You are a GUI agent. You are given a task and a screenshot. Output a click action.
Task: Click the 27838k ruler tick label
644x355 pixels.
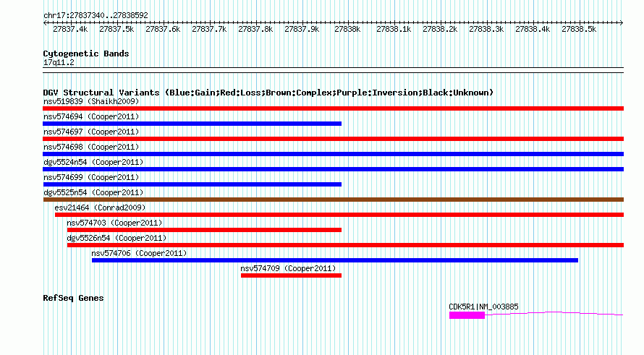[x=347, y=29]
